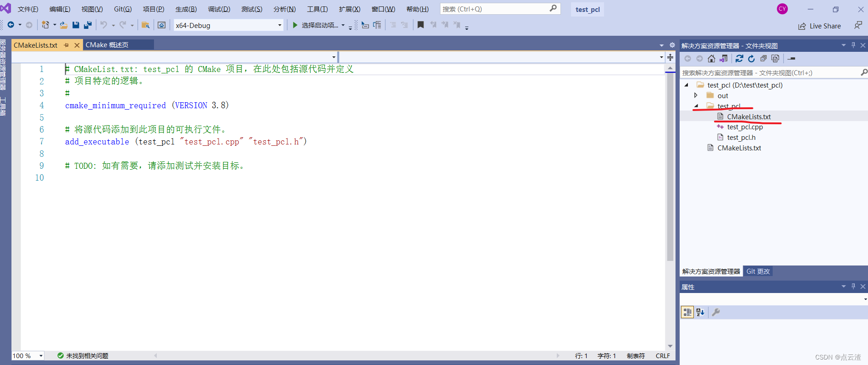Open the Live Share feedback person icon
The image size is (868, 365).
[x=858, y=26]
